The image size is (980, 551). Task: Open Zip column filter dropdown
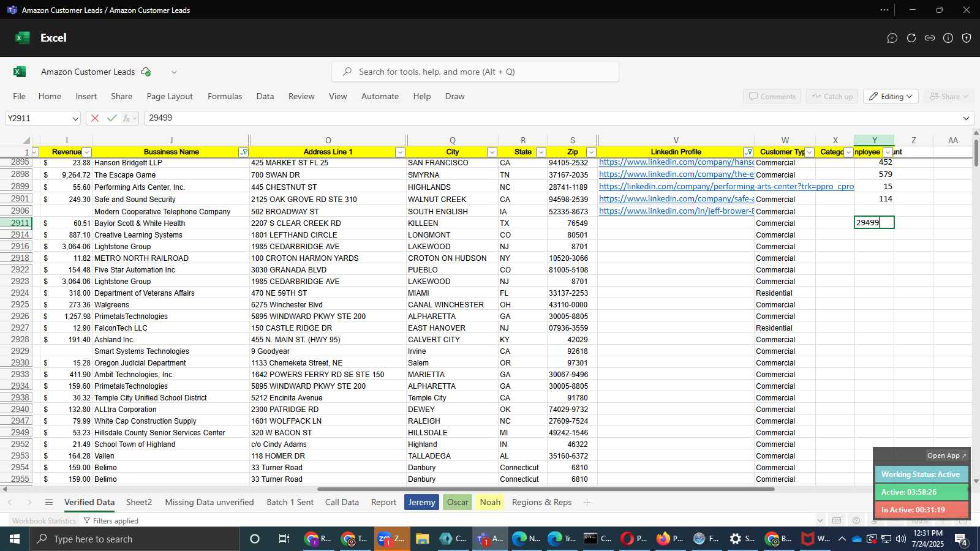pyautogui.click(x=591, y=152)
